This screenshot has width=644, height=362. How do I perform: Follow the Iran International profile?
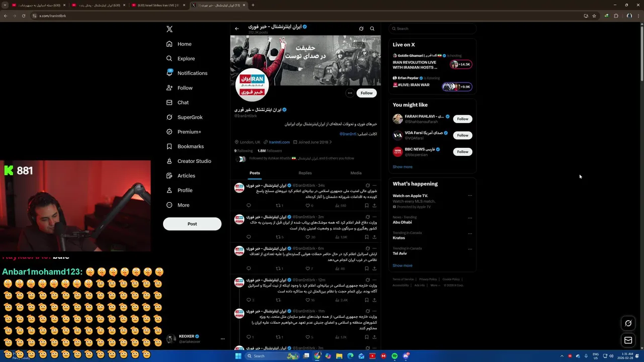pos(367,93)
